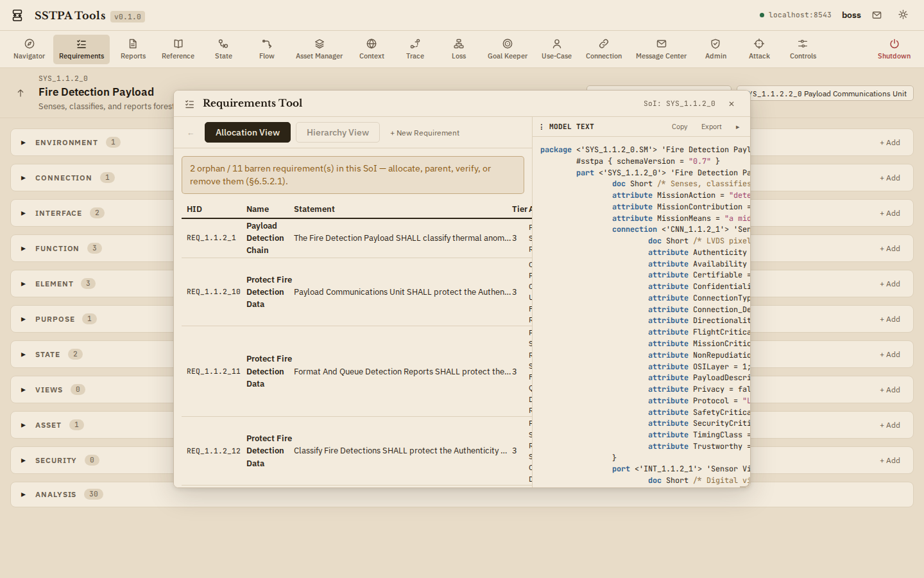This screenshot has height=578, width=924.
Task: Open the Requirements tool in toolbar
Action: [81, 49]
